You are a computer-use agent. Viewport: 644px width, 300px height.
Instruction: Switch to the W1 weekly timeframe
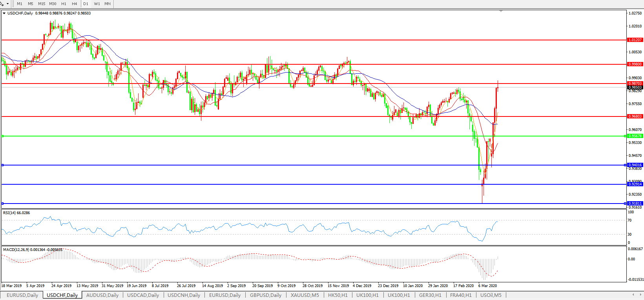[x=97, y=4]
